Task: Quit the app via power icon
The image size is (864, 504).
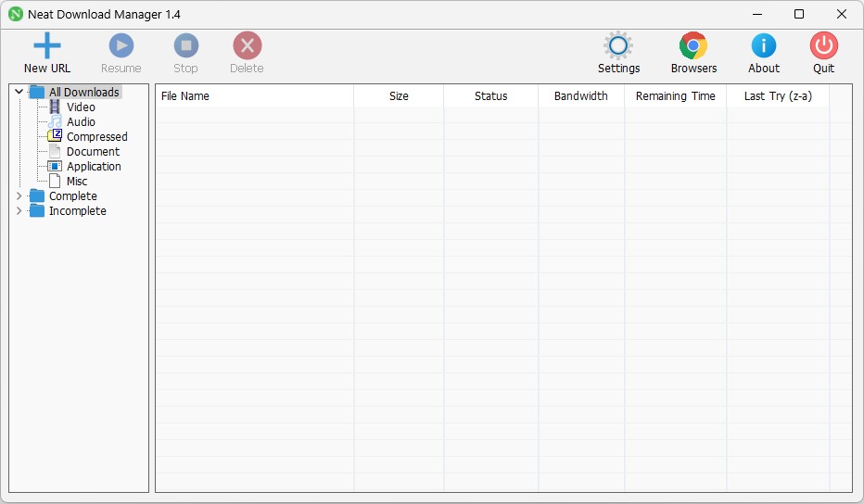Action: point(824,45)
